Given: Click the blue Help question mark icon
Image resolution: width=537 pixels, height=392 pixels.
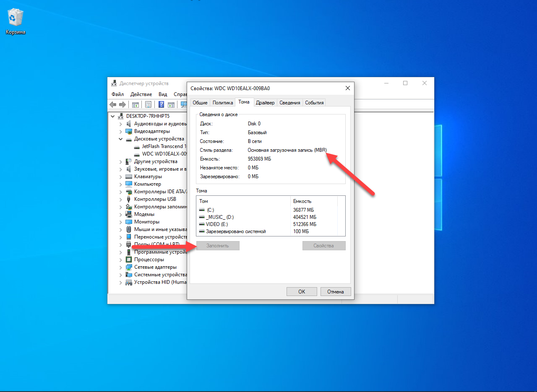Looking at the screenshot, I should [161, 104].
